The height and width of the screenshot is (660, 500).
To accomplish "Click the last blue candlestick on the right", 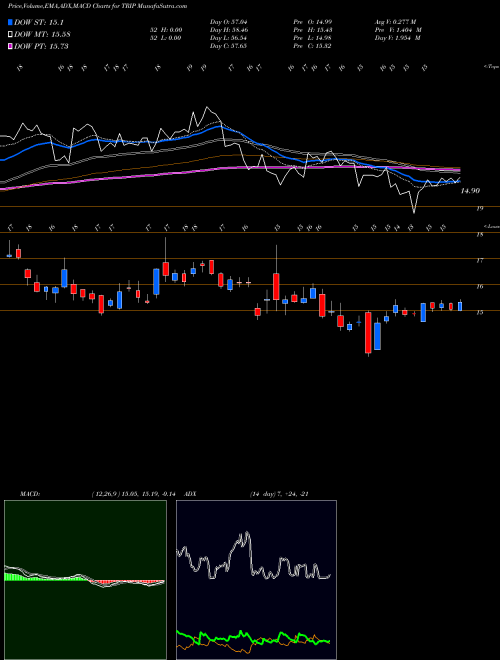I will tap(460, 306).
